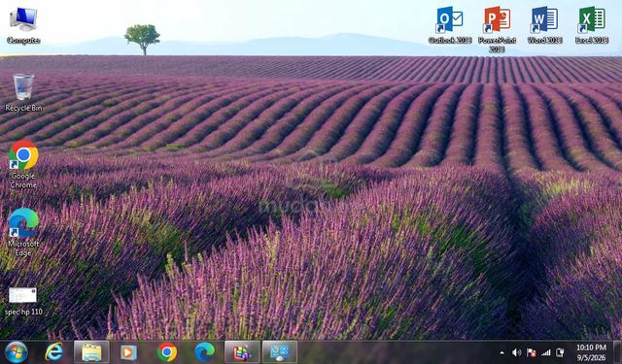This screenshot has width=622, height=364.
Task: Open Action Center flag tray icon
Action: (x=532, y=352)
